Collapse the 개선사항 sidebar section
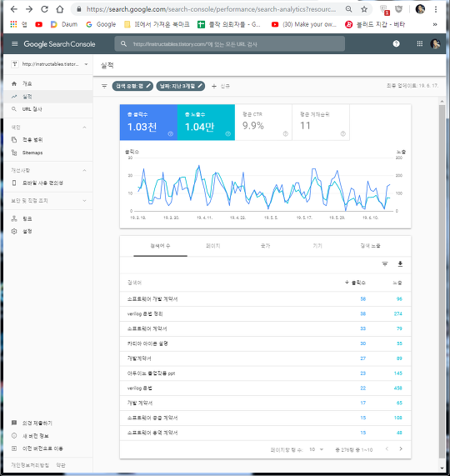Image resolution: width=450 pixels, height=476 pixels. [84, 170]
